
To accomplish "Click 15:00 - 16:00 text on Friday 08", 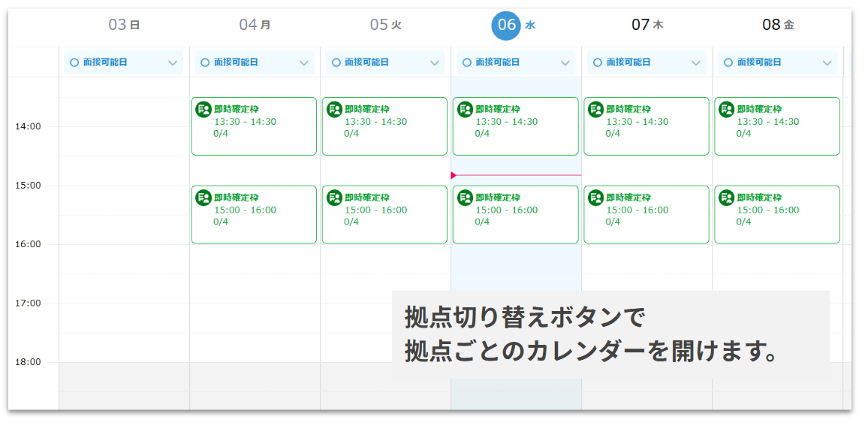I will 768,210.
